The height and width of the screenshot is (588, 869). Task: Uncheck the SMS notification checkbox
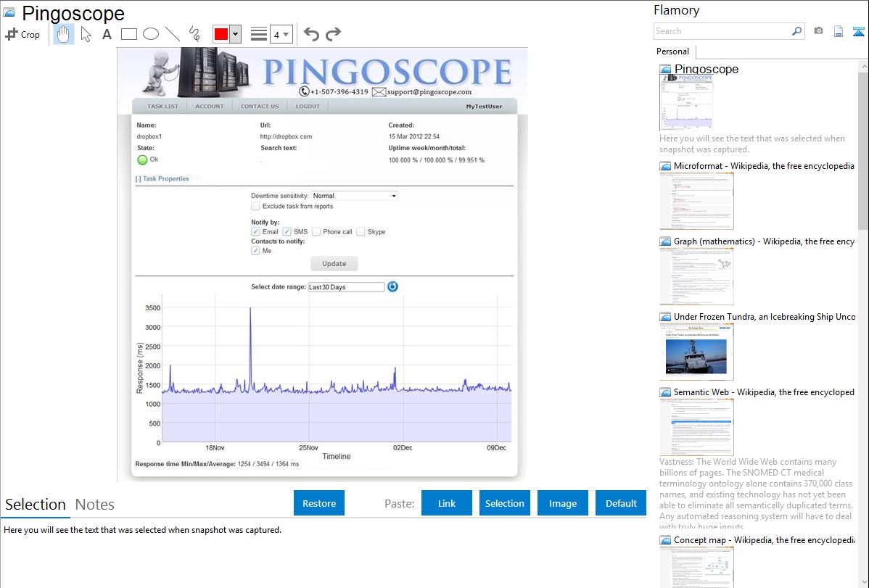287,232
